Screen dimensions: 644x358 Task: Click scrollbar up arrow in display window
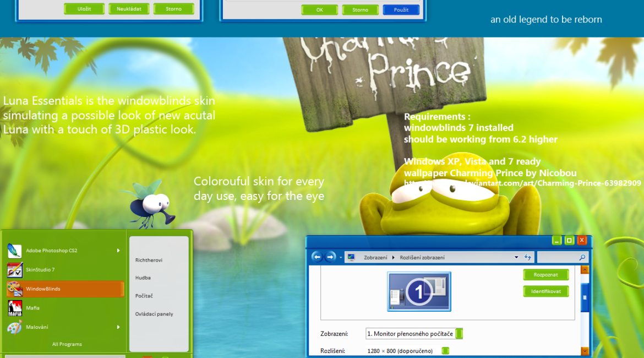585,270
